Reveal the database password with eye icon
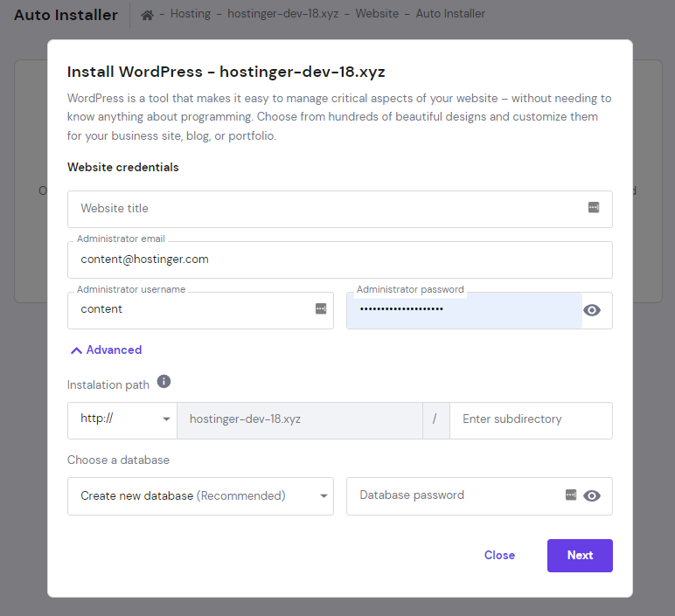The image size is (675, 616). click(x=592, y=495)
